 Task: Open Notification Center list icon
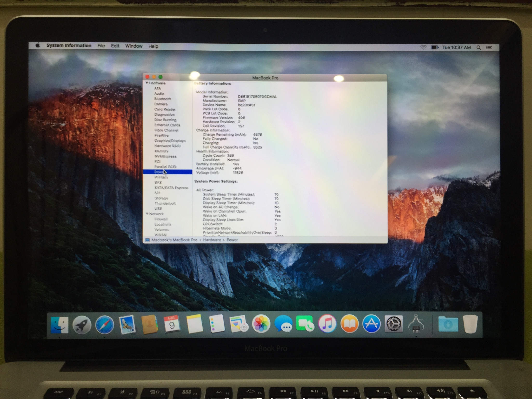[489, 48]
